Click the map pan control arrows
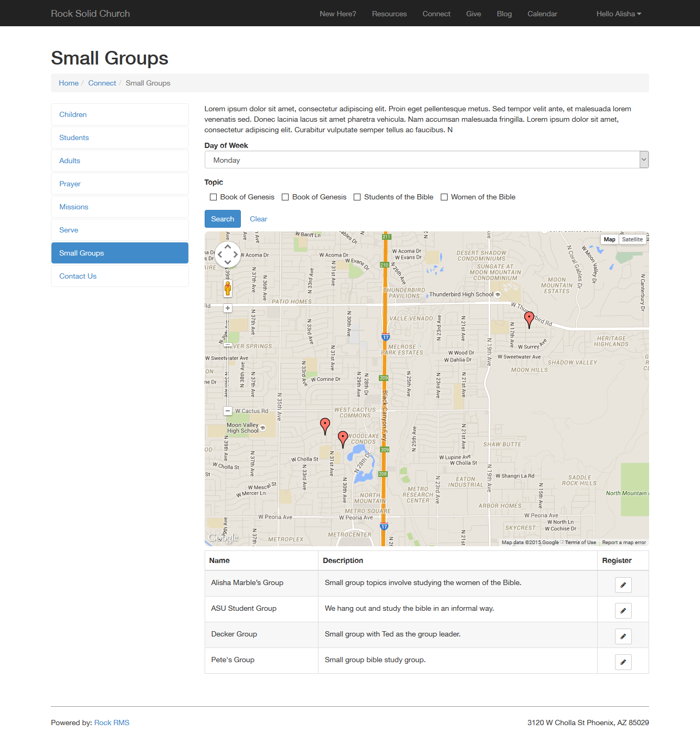The image size is (700, 754). (x=227, y=254)
